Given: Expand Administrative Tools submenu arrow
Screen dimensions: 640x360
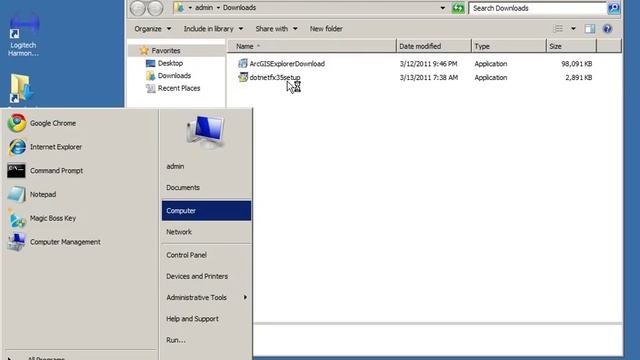Looking at the screenshot, I should coord(245,298).
